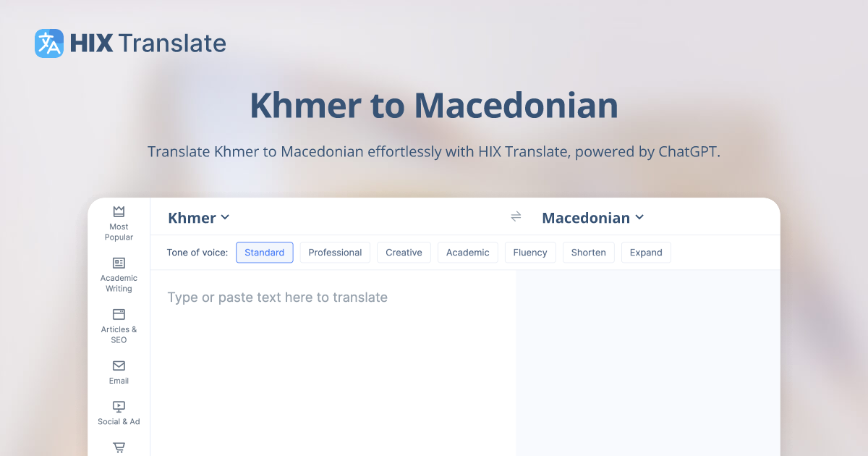Switch tone to Creative
This screenshot has width=868, height=456.
pos(404,252)
